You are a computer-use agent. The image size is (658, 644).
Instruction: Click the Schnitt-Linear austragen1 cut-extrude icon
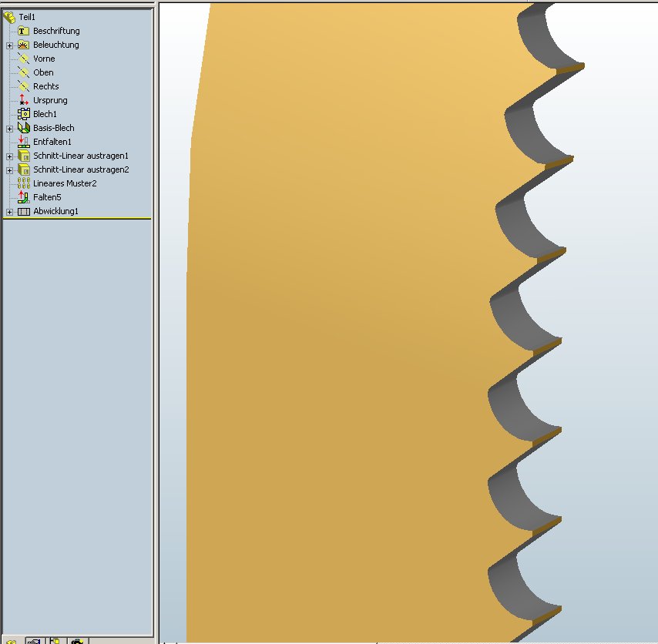click(23, 156)
